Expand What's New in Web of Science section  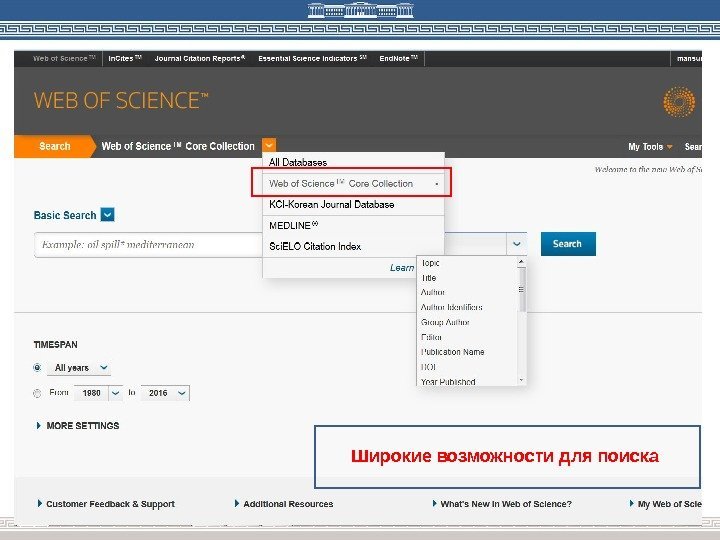(502, 504)
